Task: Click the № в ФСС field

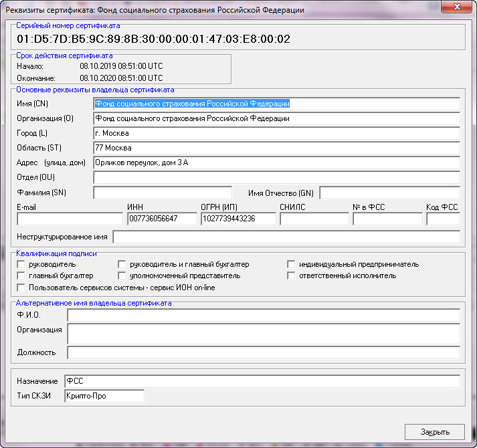Action: 387,219
